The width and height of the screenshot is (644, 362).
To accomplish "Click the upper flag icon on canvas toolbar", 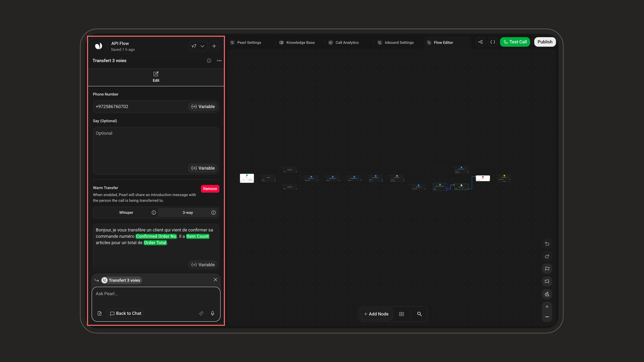I will [547, 269].
